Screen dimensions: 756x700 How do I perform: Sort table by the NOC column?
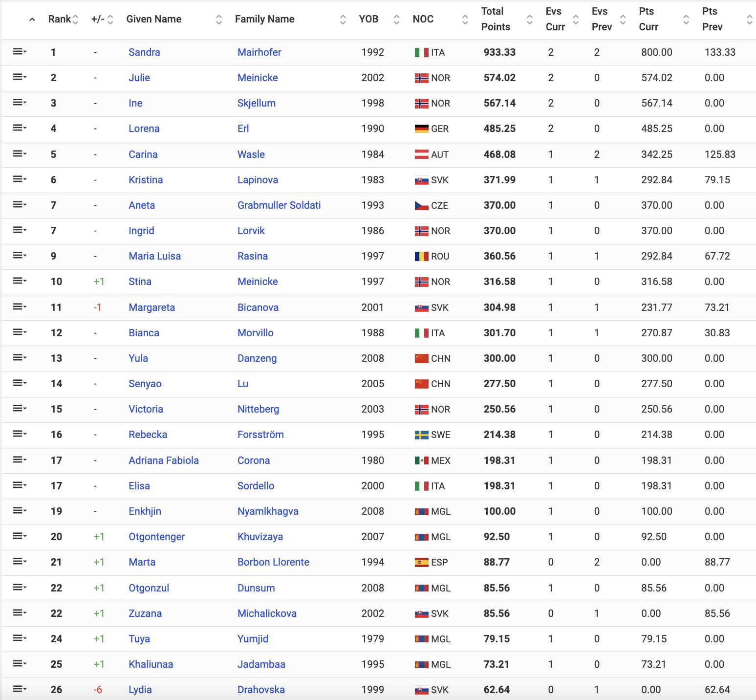tap(423, 19)
